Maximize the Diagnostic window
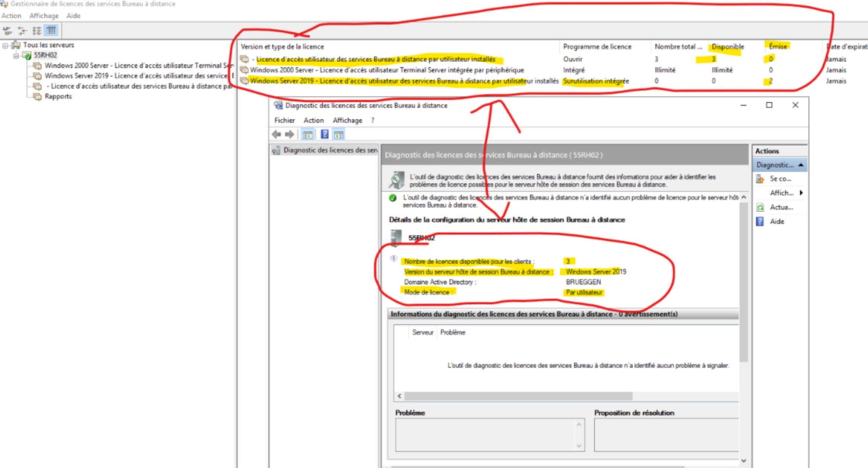Viewport: 868px width, 468px height. (769, 105)
